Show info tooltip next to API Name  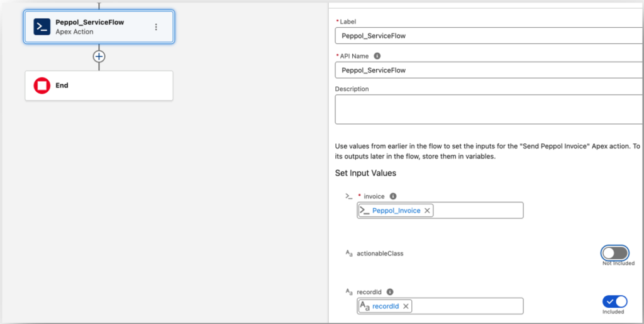click(x=377, y=56)
